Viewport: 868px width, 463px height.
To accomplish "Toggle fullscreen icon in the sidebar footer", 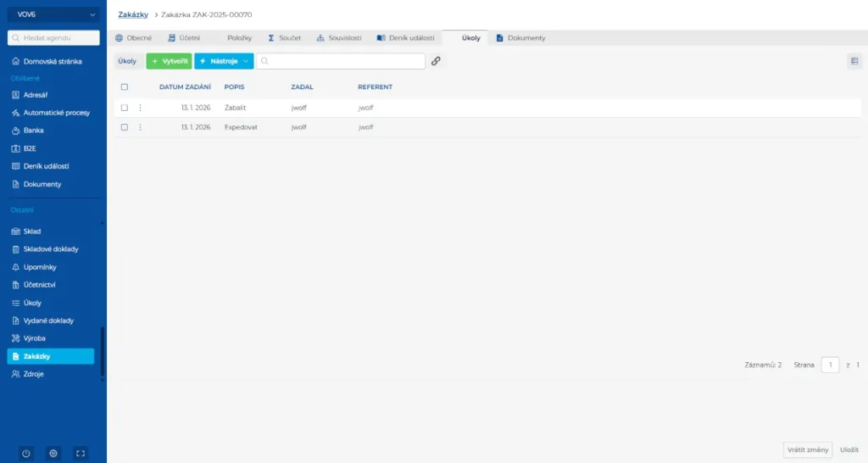I will 81,453.
